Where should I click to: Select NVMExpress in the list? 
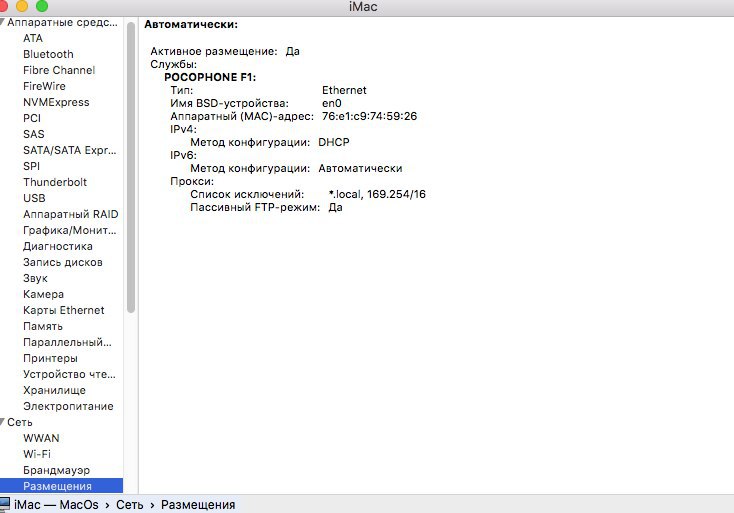pos(56,102)
